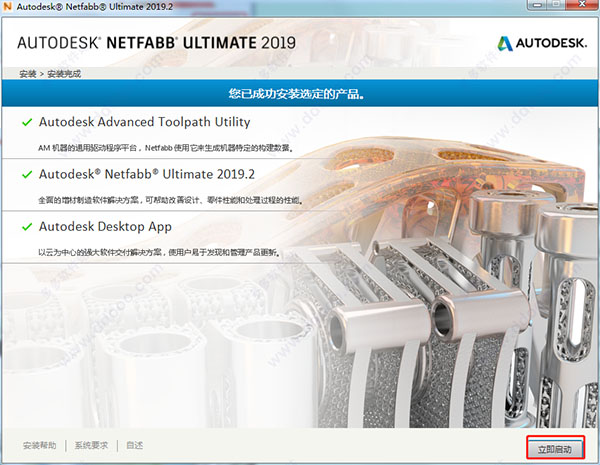Click the AUTODESK NETFABB ULTIMATE 2019 heading
Image resolution: width=600 pixels, height=465 pixels.
157,43
